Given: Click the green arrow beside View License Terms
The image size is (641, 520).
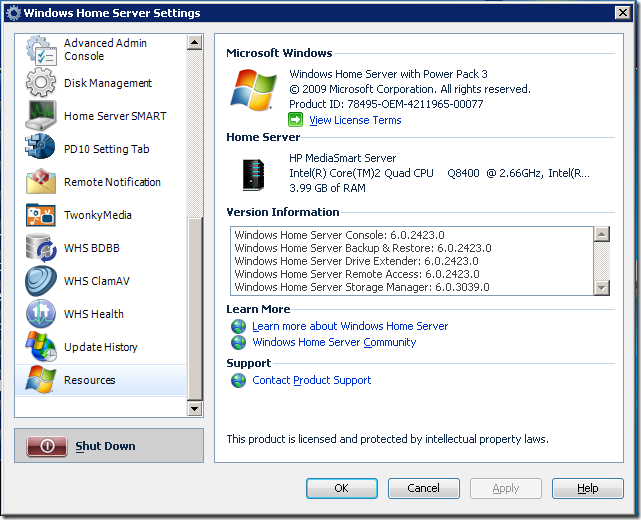Looking at the screenshot, I should point(296,120).
